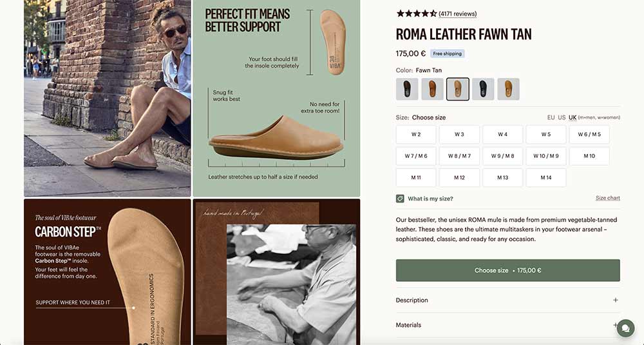Screen dimensions: 644x345
Task: Switch size units to US
Action: 562,117
